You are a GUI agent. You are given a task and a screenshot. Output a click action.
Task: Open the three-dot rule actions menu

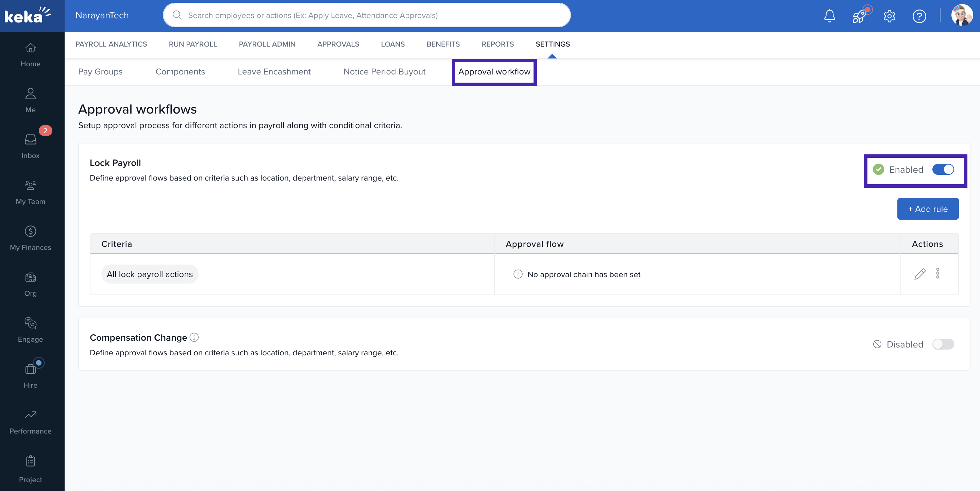tap(938, 273)
